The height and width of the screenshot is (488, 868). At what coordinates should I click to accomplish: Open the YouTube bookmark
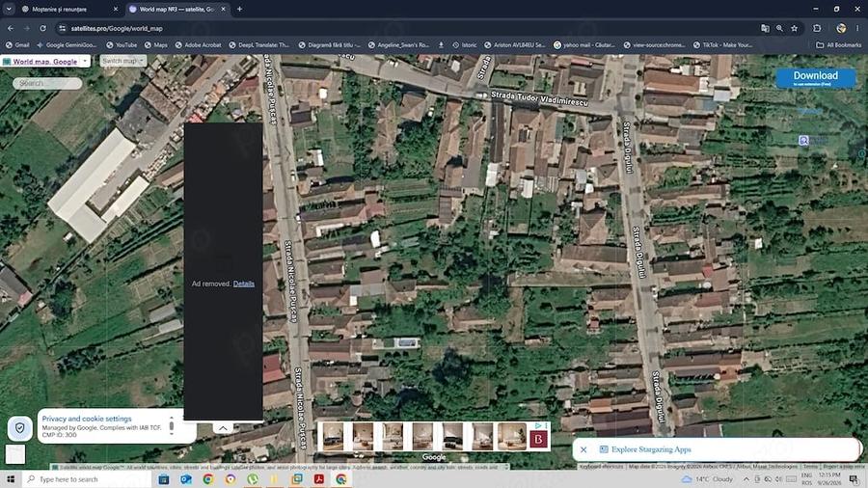122,44
